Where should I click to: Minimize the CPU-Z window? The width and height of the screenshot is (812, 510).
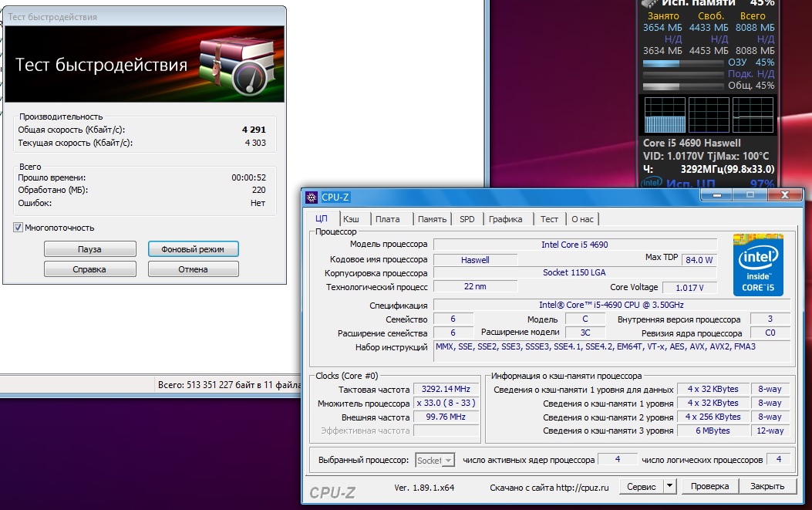click(x=716, y=195)
